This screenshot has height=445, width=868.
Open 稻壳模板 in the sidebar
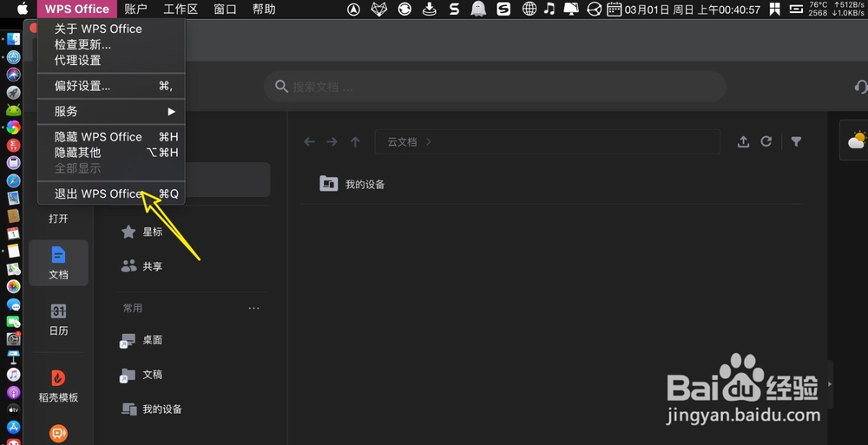click(58, 386)
